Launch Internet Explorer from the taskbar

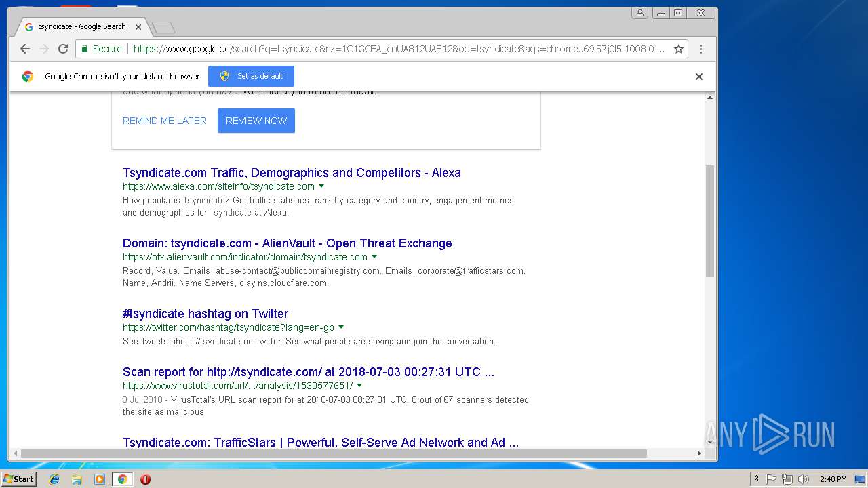[x=54, y=479]
